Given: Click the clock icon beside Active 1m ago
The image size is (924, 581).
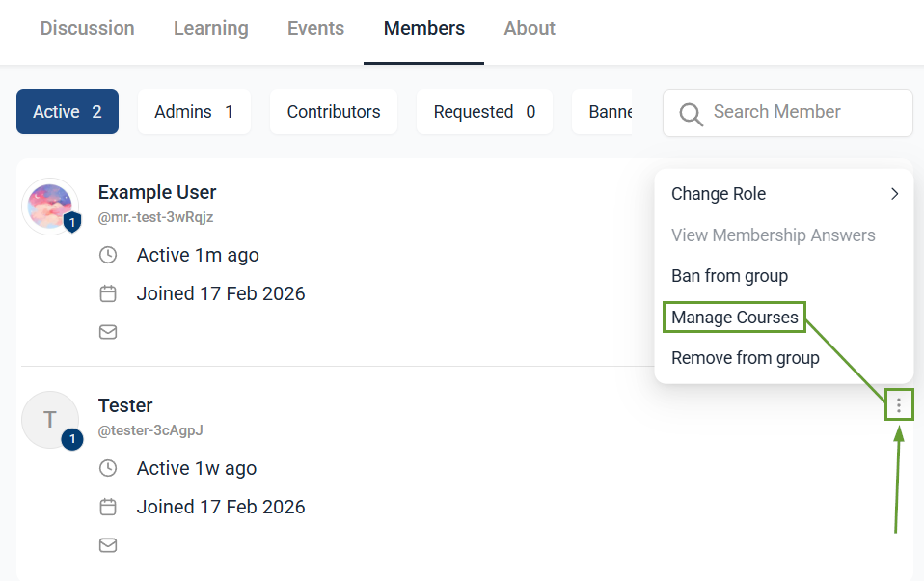Looking at the screenshot, I should coord(108,255).
